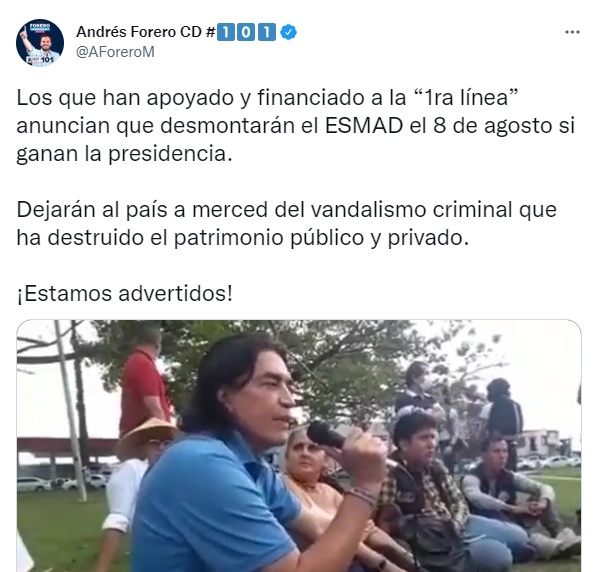This screenshot has width=594, height=572.
Task: Click the last "1" keycap emoji in name
Action: coord(267,32)
